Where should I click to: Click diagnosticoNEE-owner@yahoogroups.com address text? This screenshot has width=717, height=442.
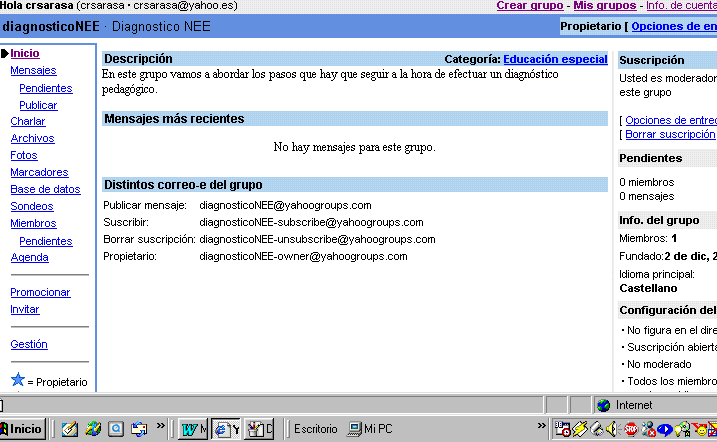[x=303, y=256]
